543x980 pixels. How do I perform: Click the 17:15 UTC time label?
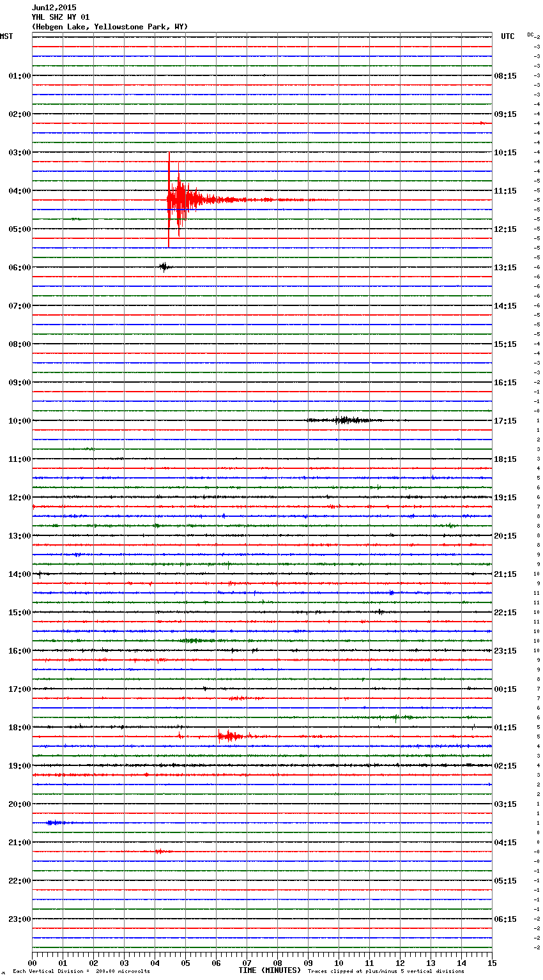(x=505, y=421)
